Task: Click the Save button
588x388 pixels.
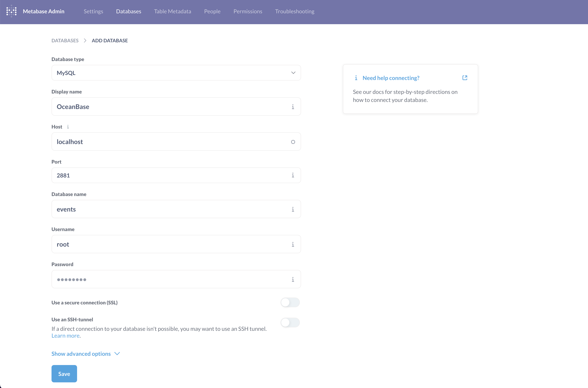Action: click(x=64, y=374)
